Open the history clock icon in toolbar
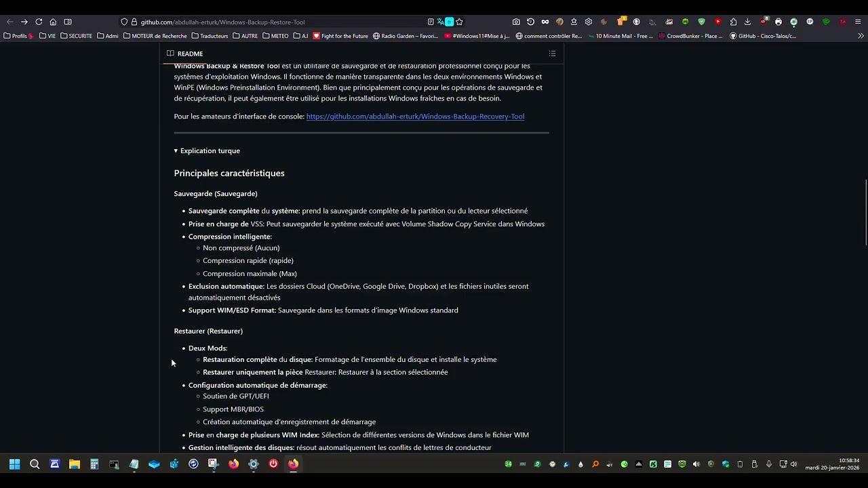The width and height of the screenshot is (868, 488). 530,22
